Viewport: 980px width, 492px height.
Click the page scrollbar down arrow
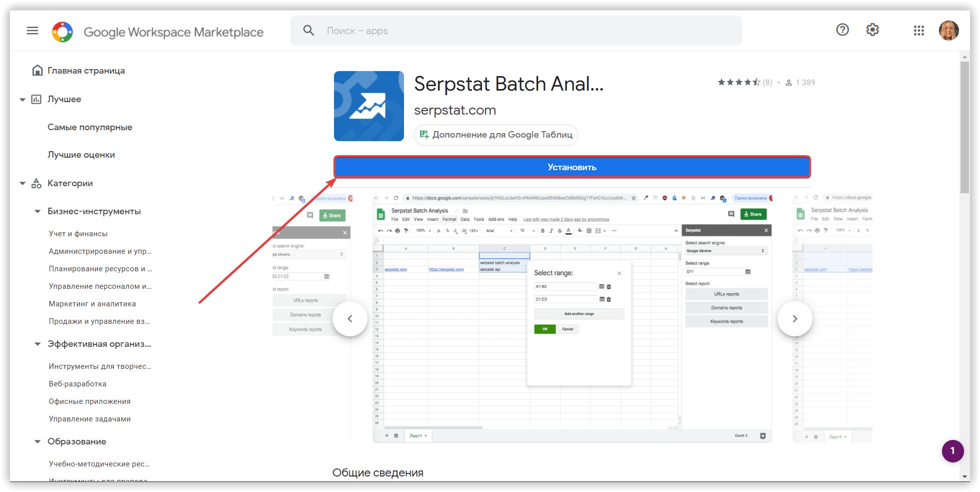(964, 476)
